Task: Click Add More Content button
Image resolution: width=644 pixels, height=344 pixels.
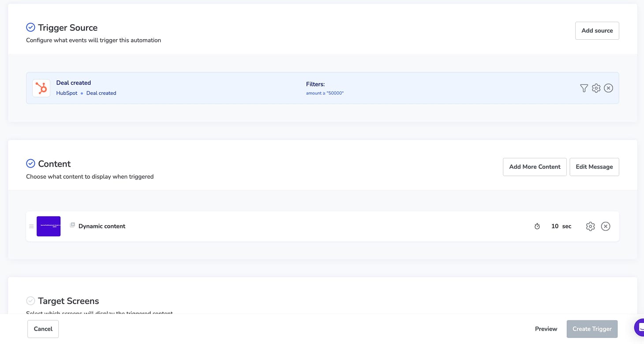Action: click(x=534, y=167)
